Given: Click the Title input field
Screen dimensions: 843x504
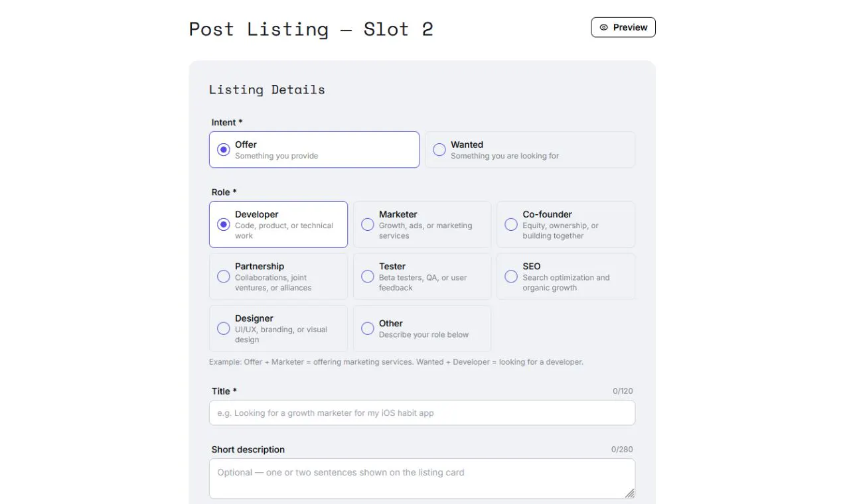Looking at the screenshot, I should (422, 412).
